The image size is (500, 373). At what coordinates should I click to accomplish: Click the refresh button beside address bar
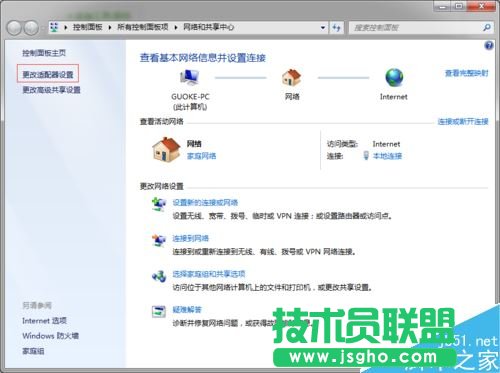pyautogui.click(x=336, y=28)
